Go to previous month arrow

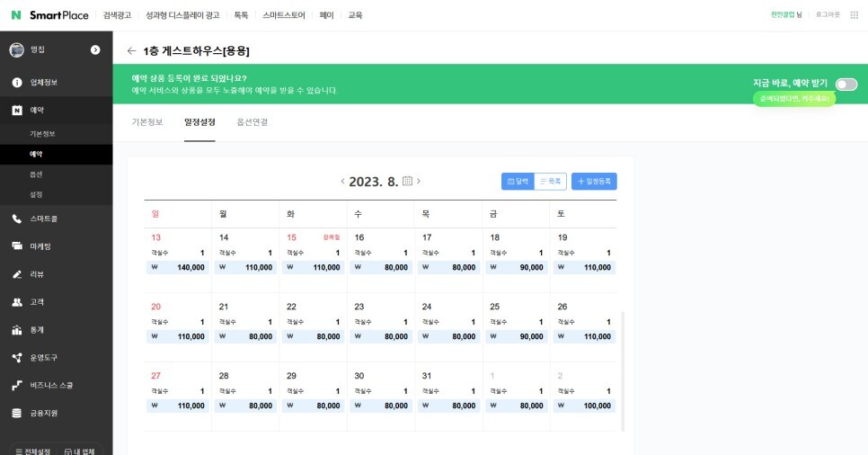[342, 182]
